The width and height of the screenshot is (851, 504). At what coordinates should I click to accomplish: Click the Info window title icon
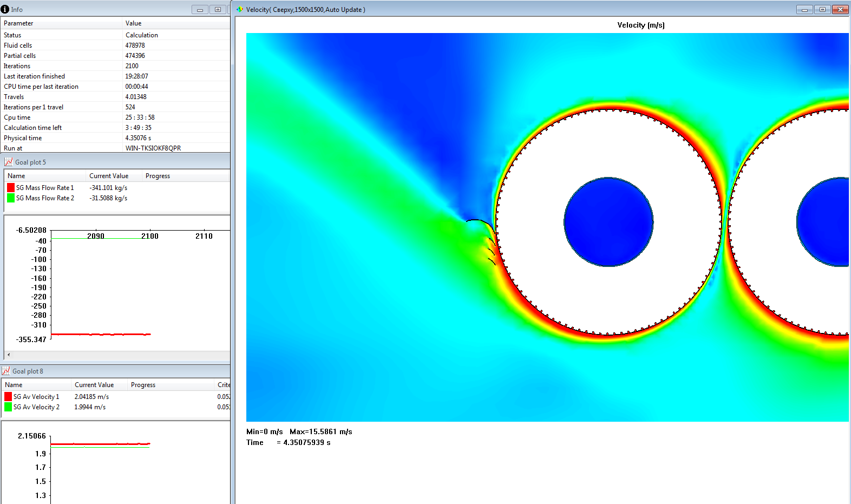(5, 9)
